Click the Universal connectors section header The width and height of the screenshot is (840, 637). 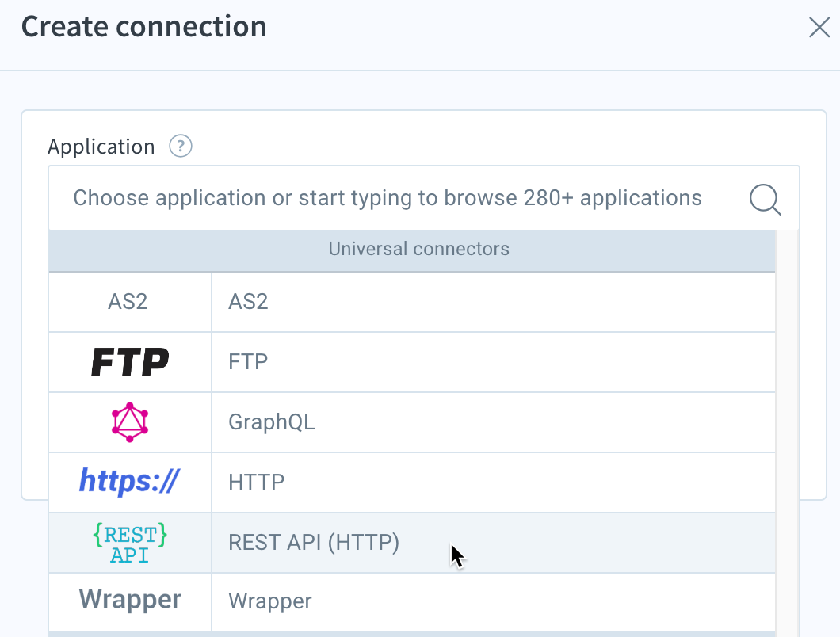tap(418, 249)
